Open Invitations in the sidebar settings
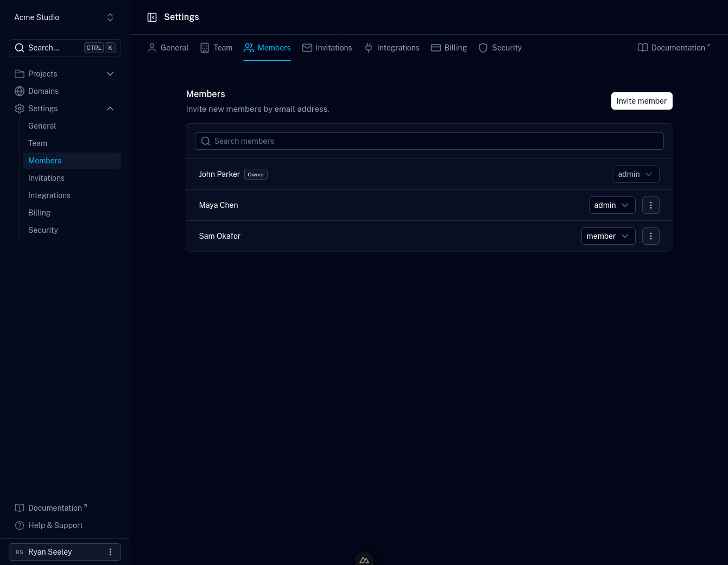 click(x=72, y=178)
